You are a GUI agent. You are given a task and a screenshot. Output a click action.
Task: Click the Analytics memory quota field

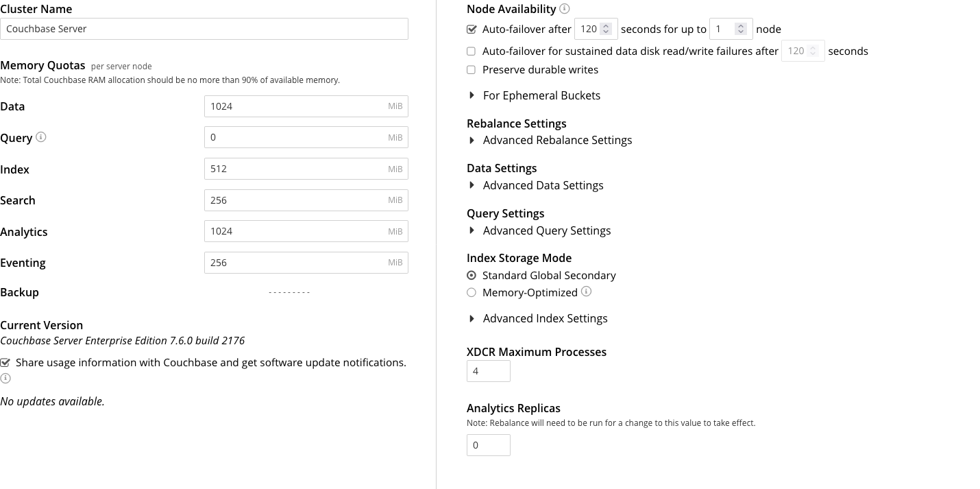(x=306, y=231)
